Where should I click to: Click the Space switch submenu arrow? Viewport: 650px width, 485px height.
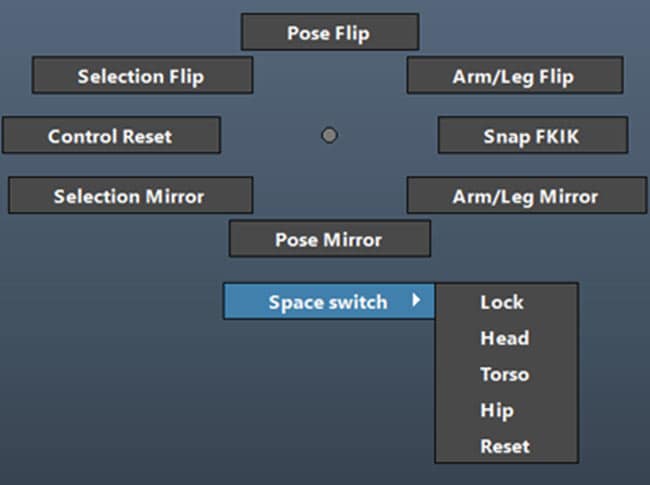pyautogui.click(x=416, y=300)
